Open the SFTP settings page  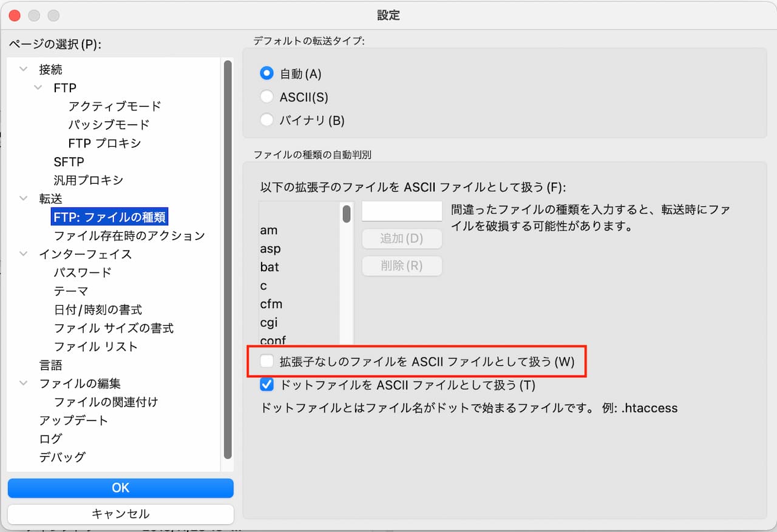(69, 162)
